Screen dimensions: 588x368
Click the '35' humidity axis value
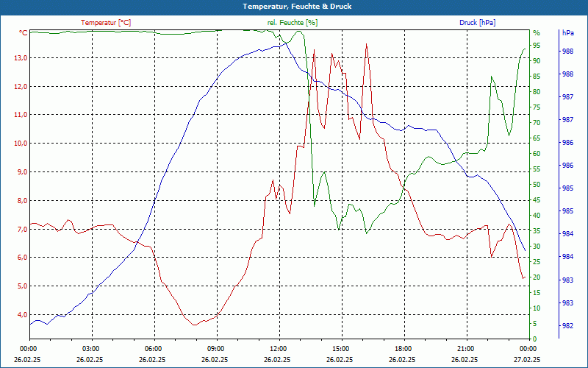(537, 231)
